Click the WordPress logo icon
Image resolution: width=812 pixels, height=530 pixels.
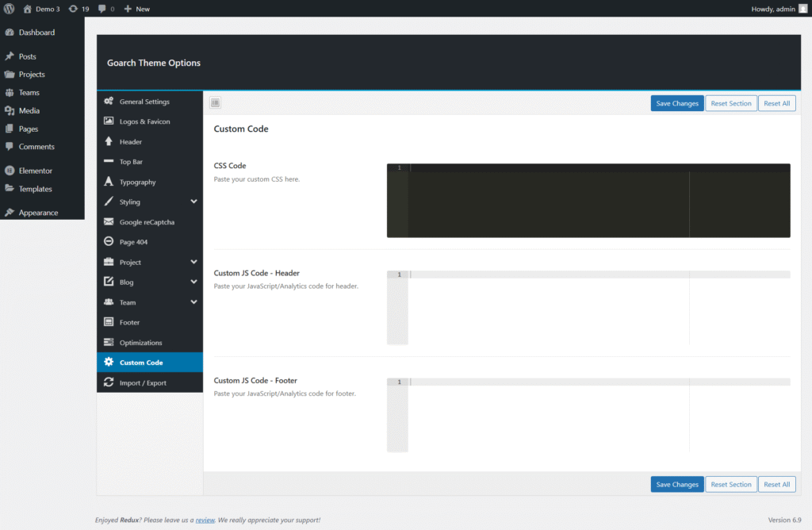(x=9, y=9)
